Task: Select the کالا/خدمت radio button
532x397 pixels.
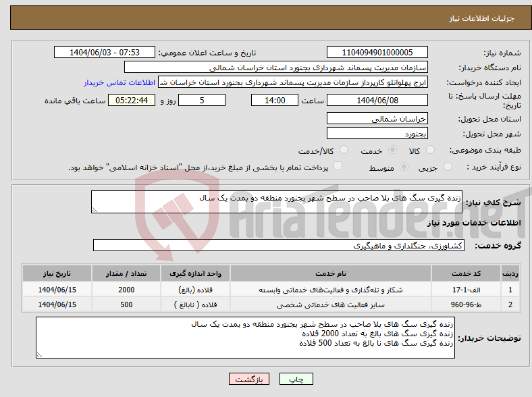Action: coord(344,150)
